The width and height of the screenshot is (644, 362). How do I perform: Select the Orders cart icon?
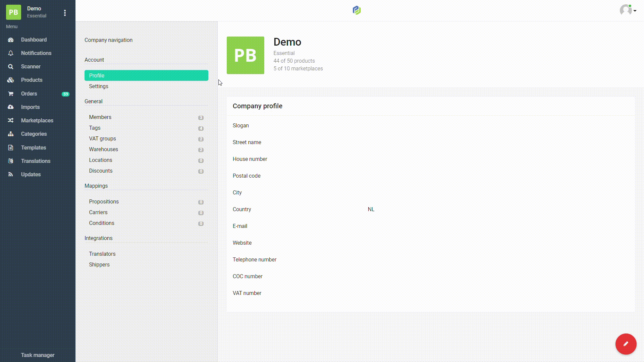tap(11, 94)
